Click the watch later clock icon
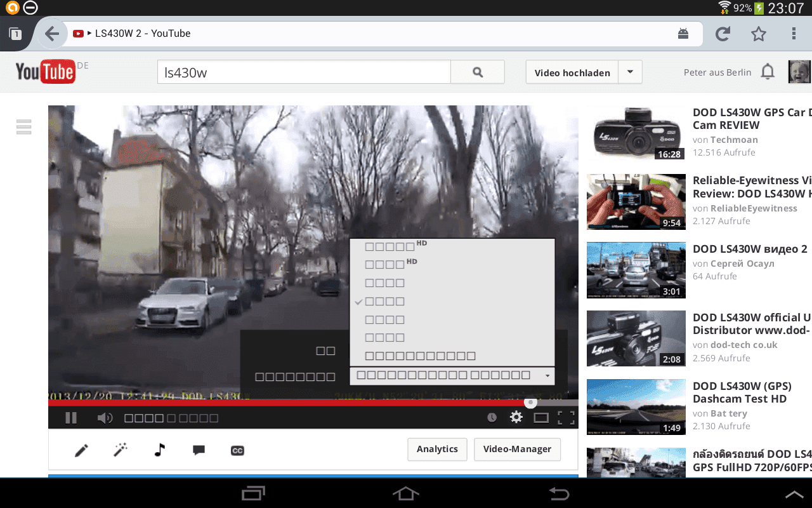 pyautogui.click(x=492, y=418)
